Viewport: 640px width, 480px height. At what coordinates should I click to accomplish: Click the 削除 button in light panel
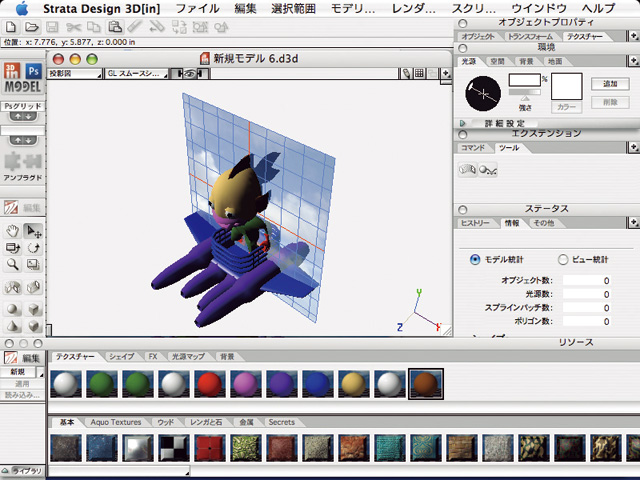point(610,102)
